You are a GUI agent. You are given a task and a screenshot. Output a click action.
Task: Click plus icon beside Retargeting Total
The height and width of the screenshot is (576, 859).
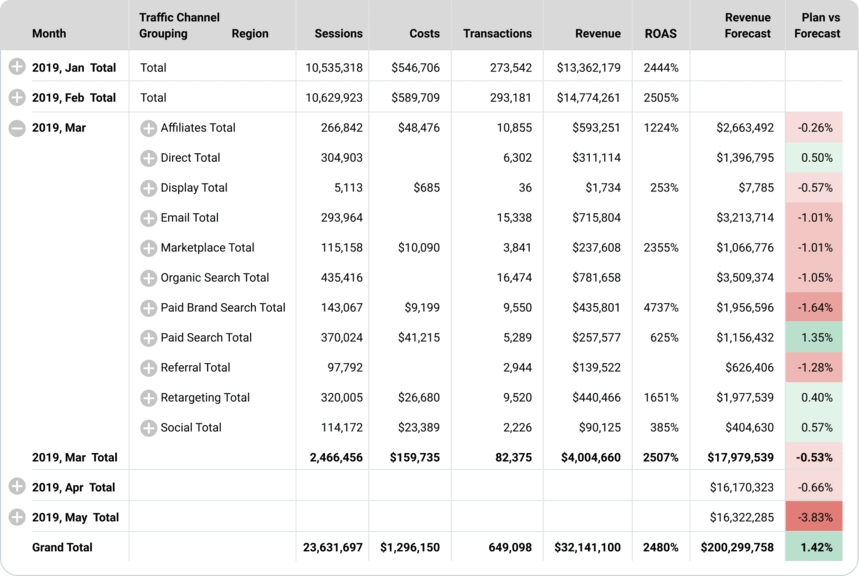148,398
